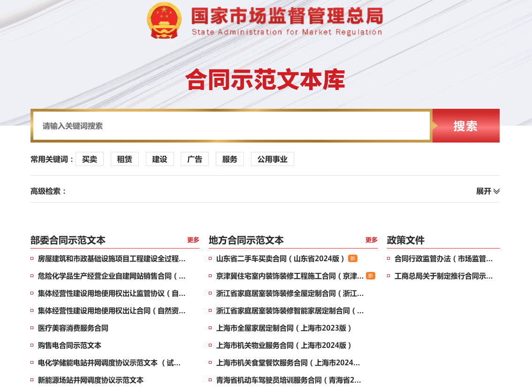Pick the 广告 keyword tag
Viewport: 532px width, 392px height.
(x=195, y=159)
